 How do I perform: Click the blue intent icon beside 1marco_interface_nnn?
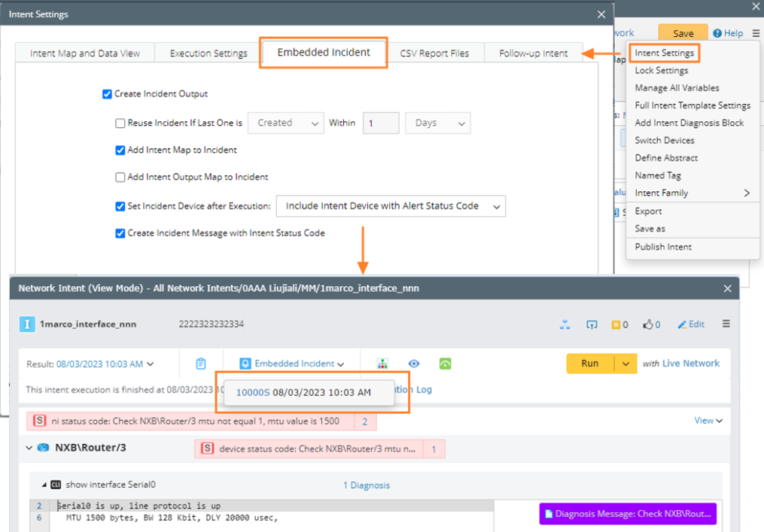pos(27,324)
